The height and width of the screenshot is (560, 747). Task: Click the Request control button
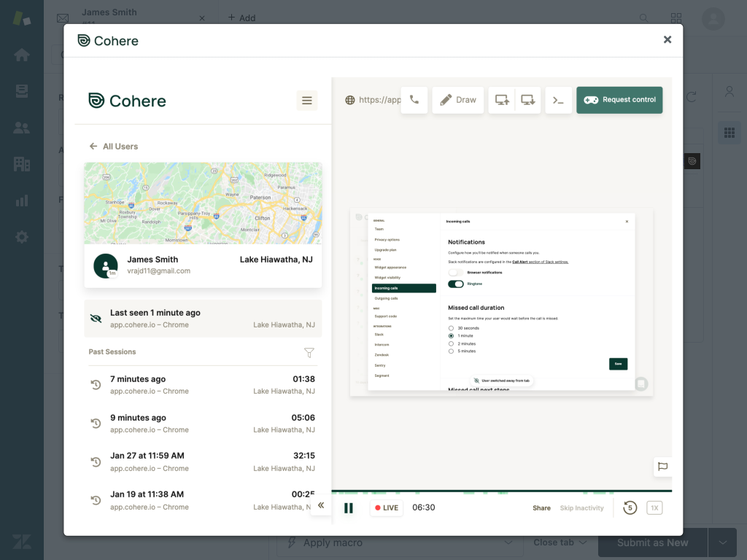pyautogui.click(x=619, y=99)
